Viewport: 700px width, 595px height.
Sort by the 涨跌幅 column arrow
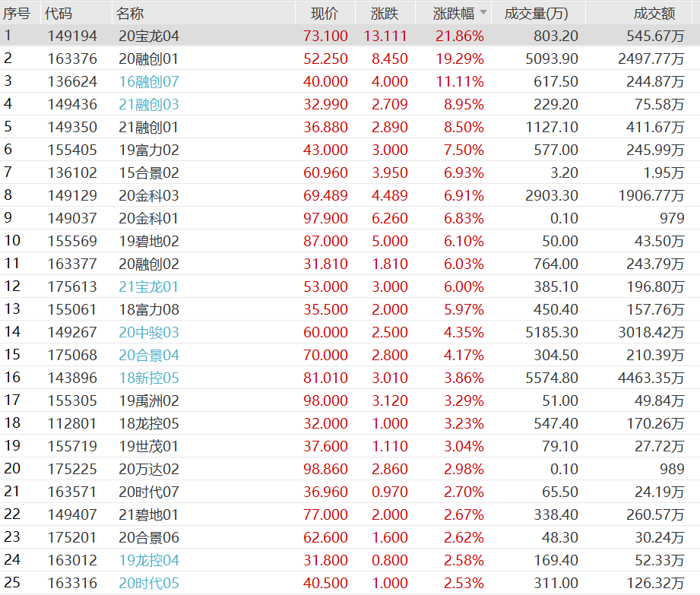point(483,12)
